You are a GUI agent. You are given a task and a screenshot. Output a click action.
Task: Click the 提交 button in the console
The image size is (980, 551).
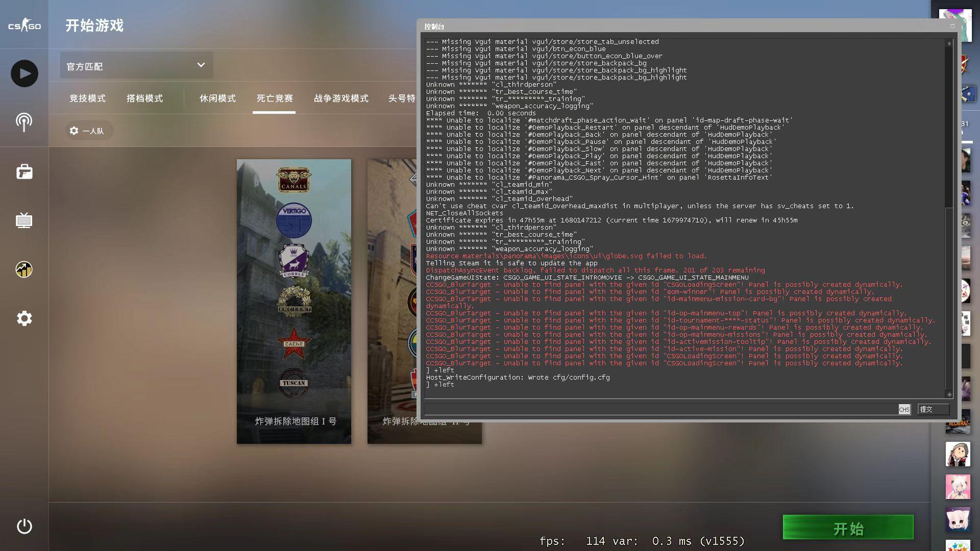coord(933,409)
